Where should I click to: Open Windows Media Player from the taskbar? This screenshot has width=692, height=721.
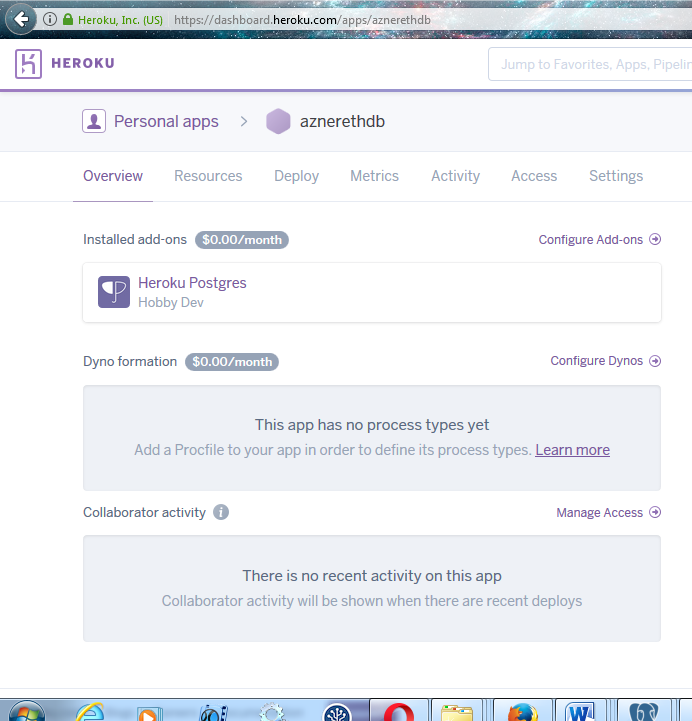pyautogui.click(x=148, y=713)
